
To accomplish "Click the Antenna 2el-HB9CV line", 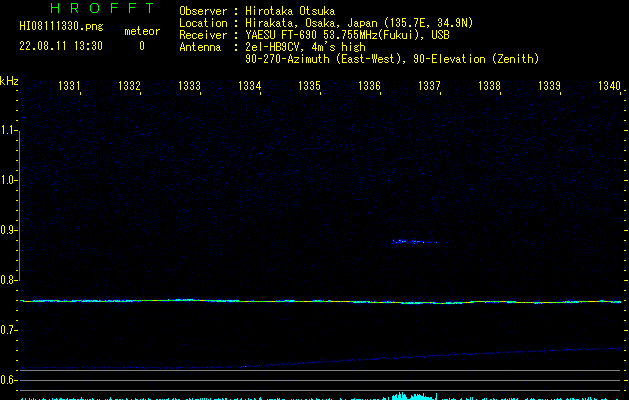I will pos(272,47).
